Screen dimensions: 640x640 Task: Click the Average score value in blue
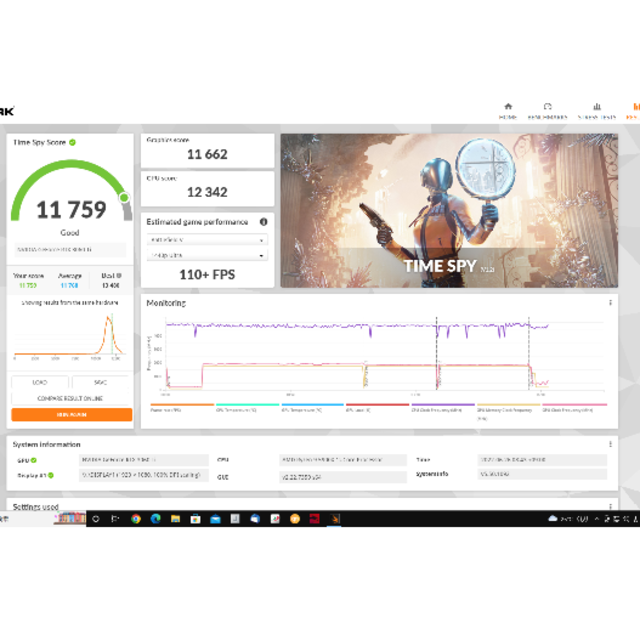[x=69, y=285]
